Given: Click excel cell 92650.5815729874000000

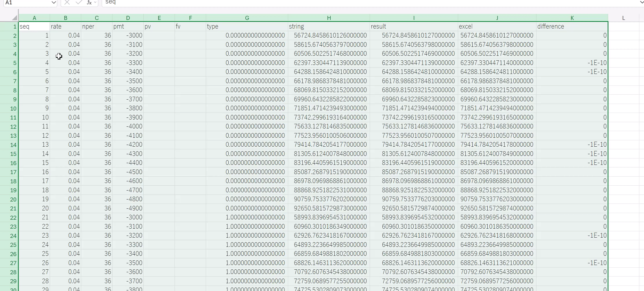Looking at the screenshot, I should 497,208.
